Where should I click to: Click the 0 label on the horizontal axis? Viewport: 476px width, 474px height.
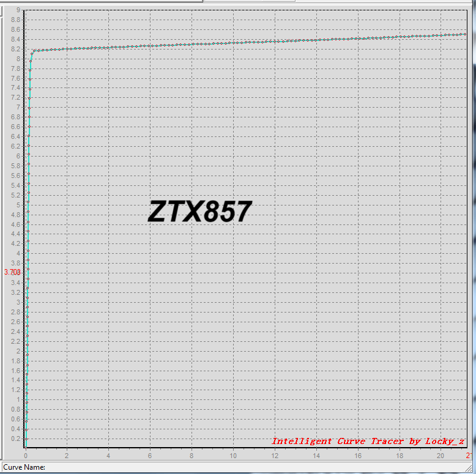click(x=26, y=456)
